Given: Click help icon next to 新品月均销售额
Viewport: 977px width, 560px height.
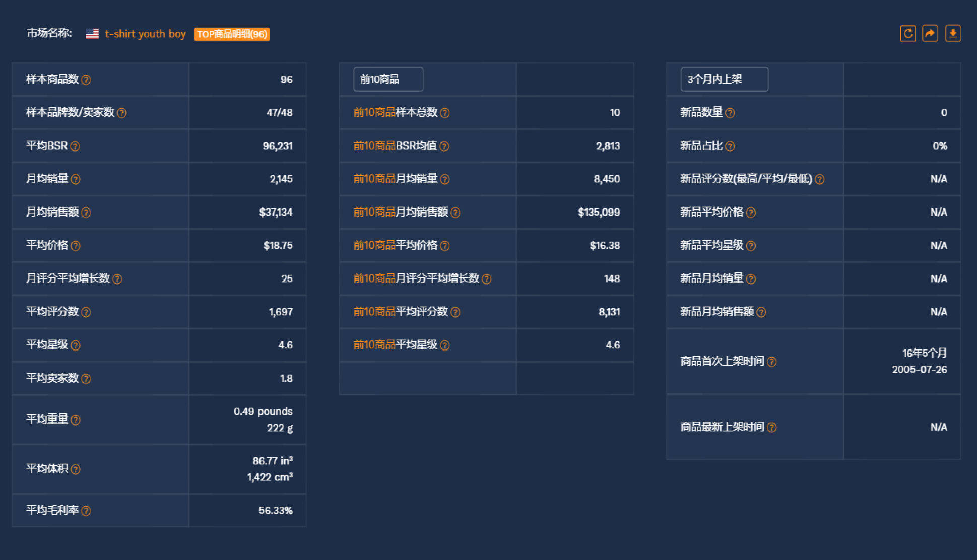Looking at the screenshot, I should click(761, 312).
